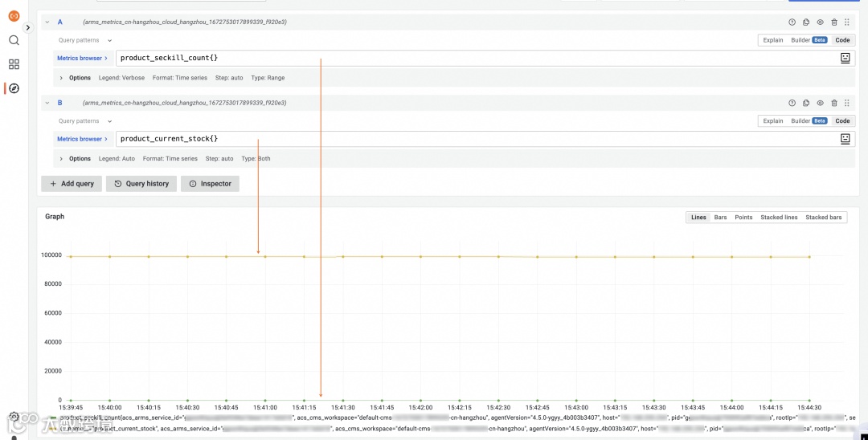Show help for query A
868x440 pixels.
pyautogui.click(x=792, y=22)
